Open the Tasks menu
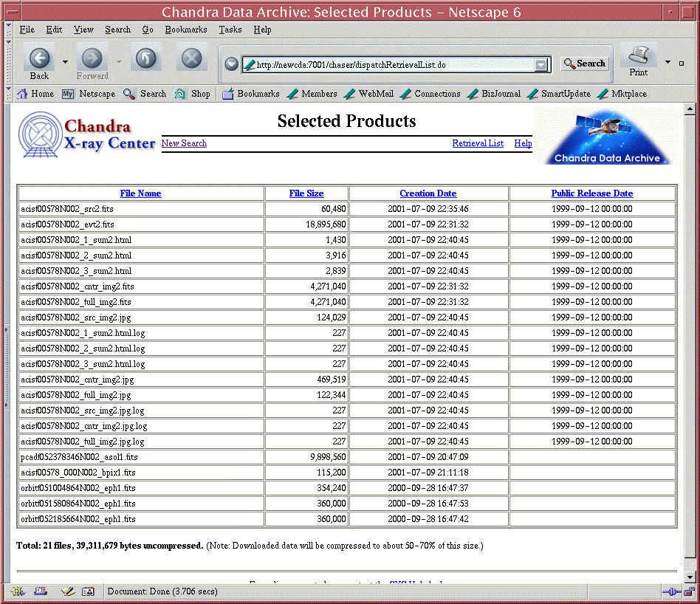Image resolution: width=700 pixels, height=604 pixels. point(230,30)
